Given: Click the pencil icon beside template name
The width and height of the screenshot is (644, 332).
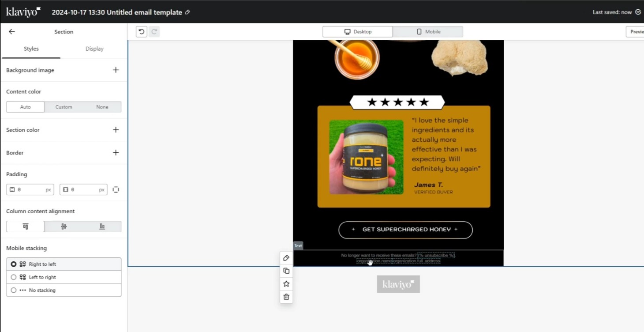Looking at the screenshot, I should (187, 12).
